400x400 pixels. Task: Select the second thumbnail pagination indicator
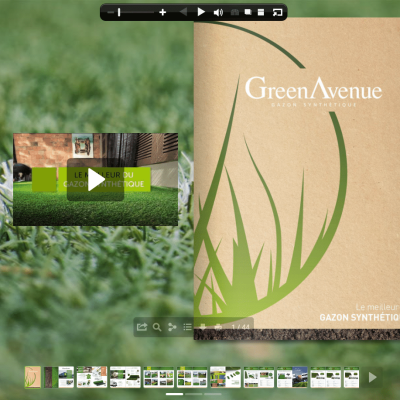click(194, 394)
